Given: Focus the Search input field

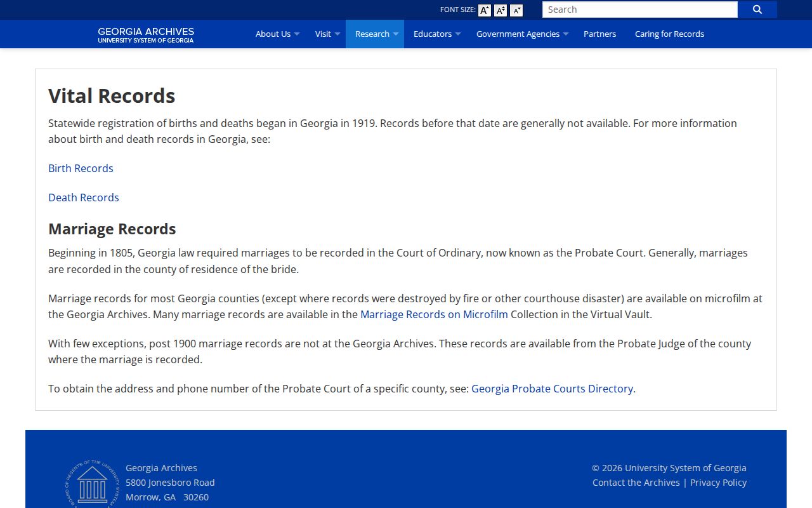Looking at the screenshot, I should tap(640, 10).
